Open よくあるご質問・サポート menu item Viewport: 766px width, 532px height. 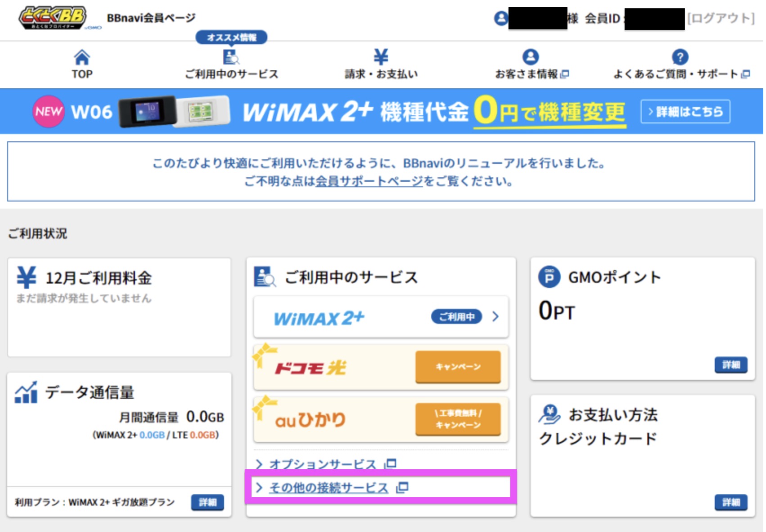point(681,65)
